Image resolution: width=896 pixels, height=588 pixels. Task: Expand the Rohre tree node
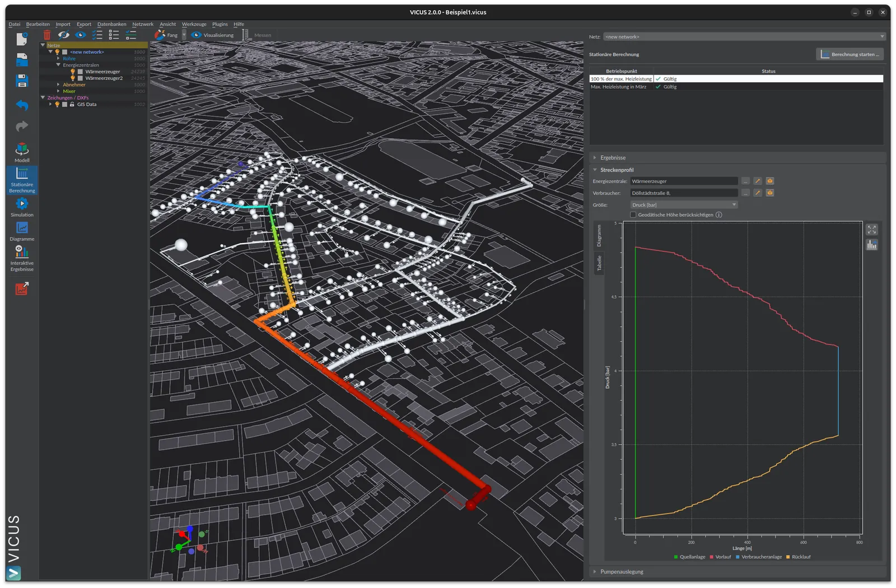(58, 58)
